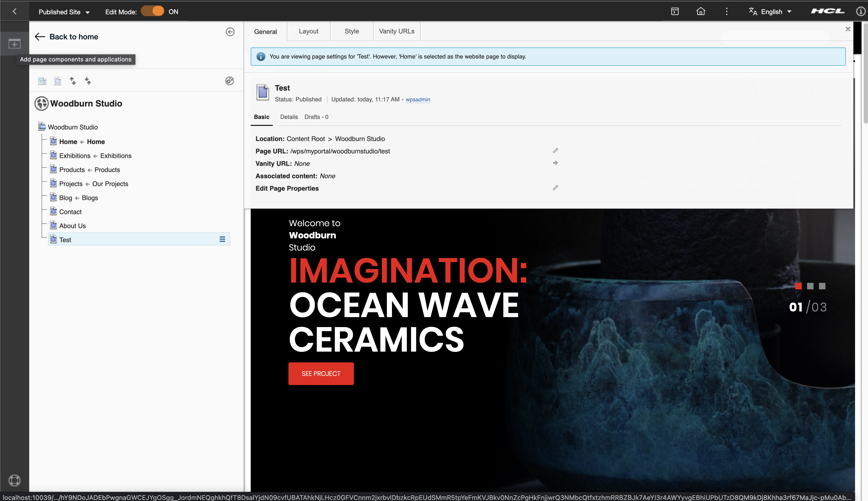Click the add page components sidebar icon
Screen dimensions: 868x501
coord(15,44)
